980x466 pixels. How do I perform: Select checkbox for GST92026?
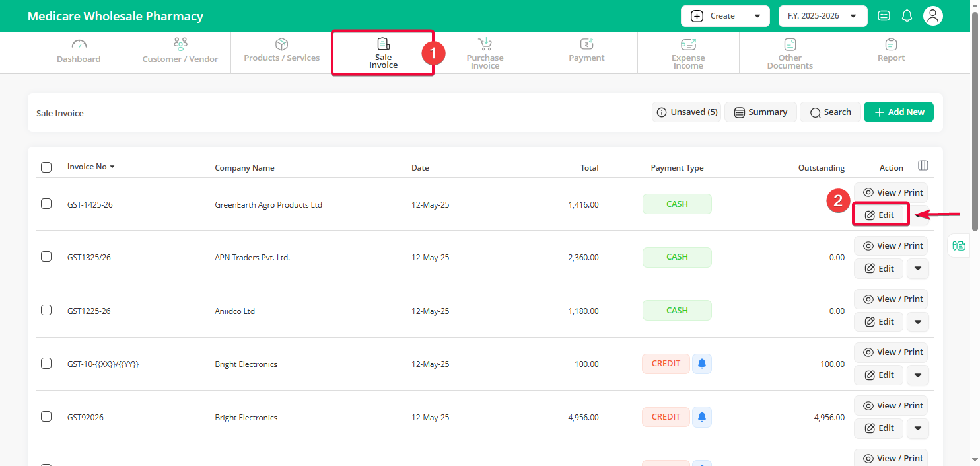[46, 416]
